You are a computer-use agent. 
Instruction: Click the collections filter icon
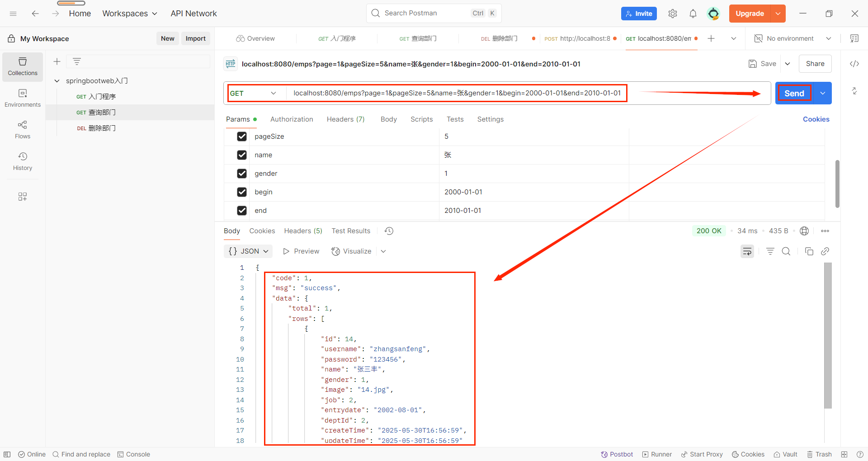coord(77,61)
